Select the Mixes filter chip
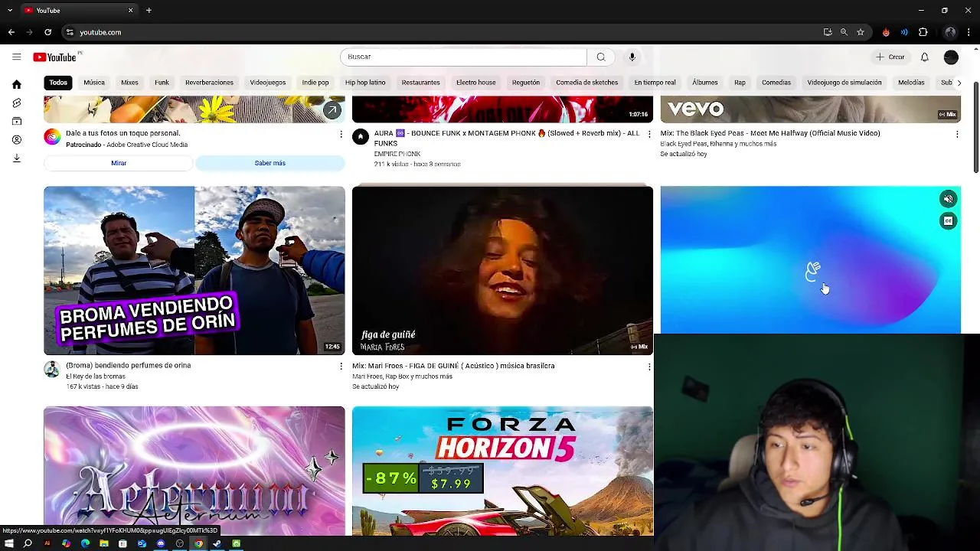 [x=129, y=83]
